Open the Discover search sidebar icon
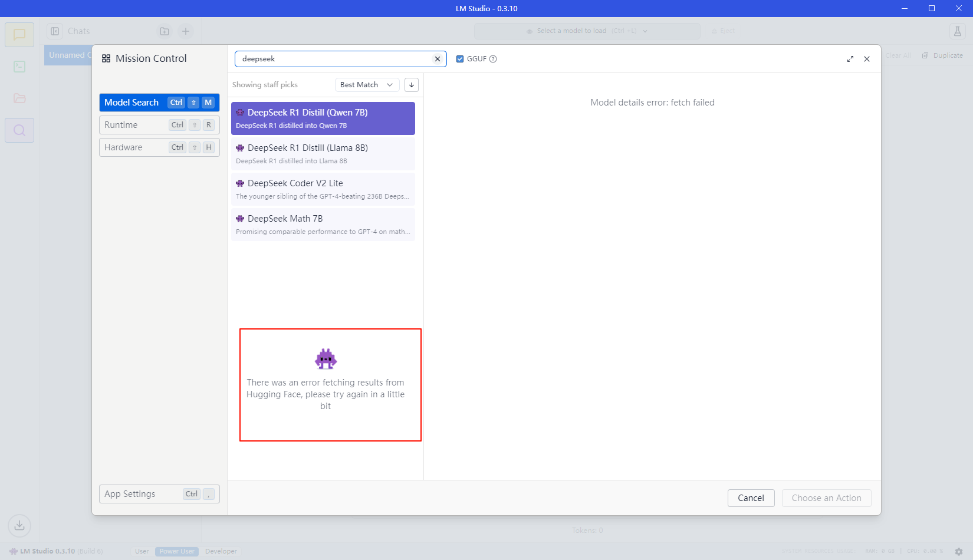973x560 pixels. [x=19, y=130]
